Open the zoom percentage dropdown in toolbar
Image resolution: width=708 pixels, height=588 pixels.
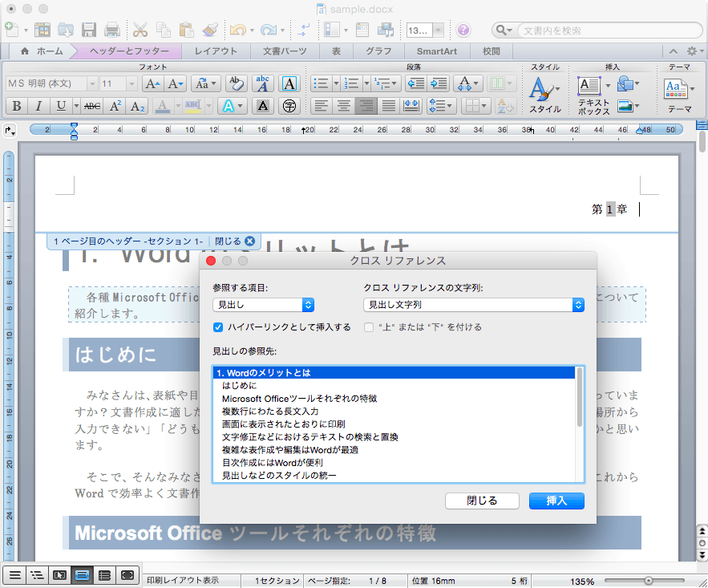tap(438, 30)
